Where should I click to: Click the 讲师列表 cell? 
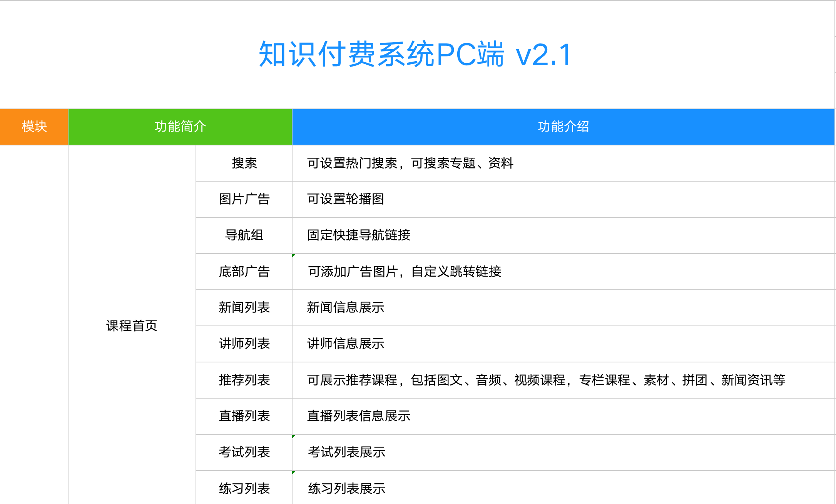click(244, 344)
